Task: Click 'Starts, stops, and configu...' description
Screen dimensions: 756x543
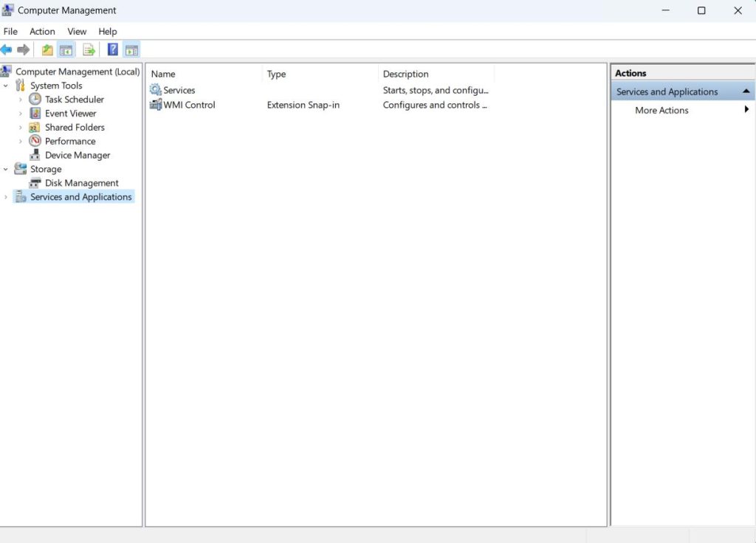Action: coord(436,90)
